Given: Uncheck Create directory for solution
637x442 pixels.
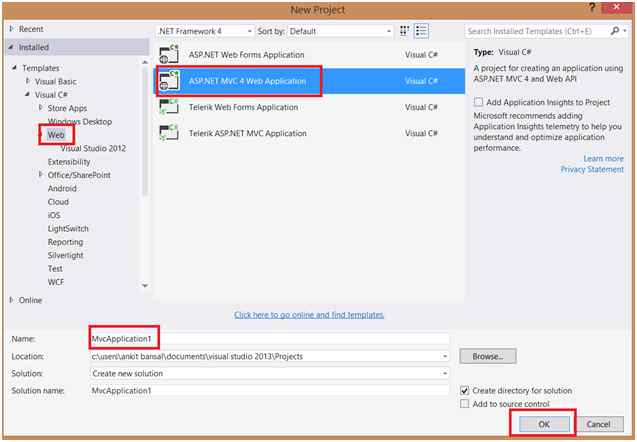Looking at the screenshot, I should (464, 390).
